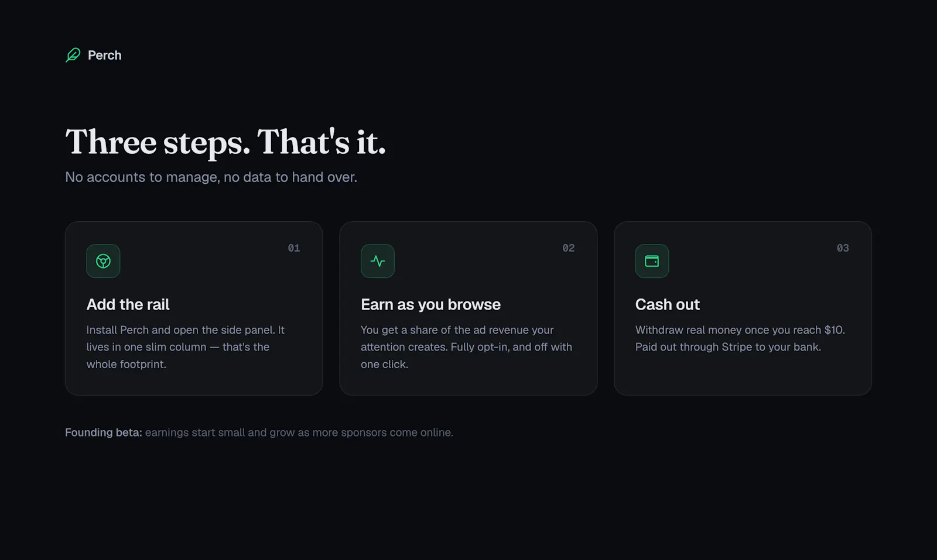Screen dimensions: 937x560
Task: Click the No accounts to manage subtitle
Action: point(211,177)
